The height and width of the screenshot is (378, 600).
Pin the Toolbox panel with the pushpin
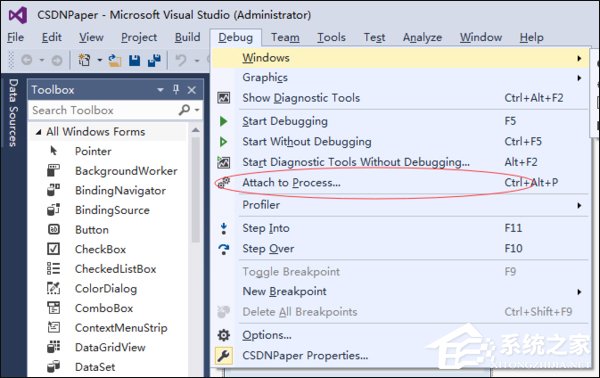pyautogui.click(x=176, y=90)
